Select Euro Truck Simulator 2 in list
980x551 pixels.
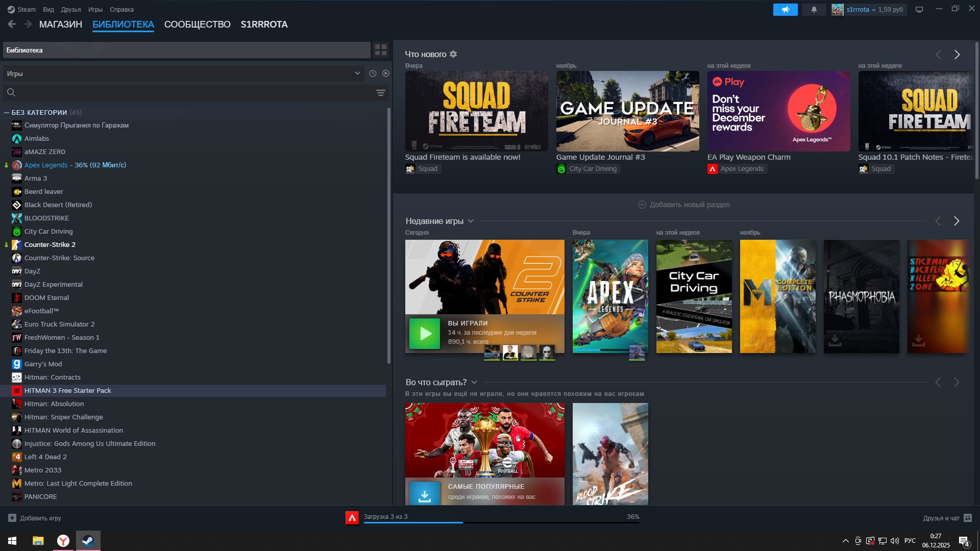click(59, 324)
